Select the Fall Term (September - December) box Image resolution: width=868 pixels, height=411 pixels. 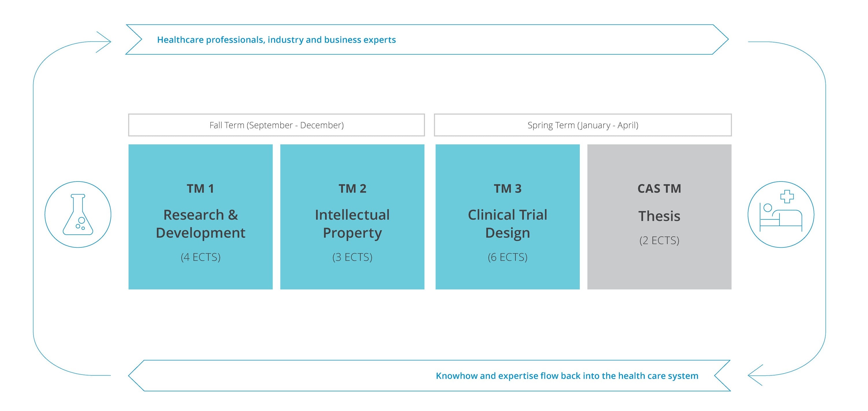pyautogui.click(x=276, y=125)
